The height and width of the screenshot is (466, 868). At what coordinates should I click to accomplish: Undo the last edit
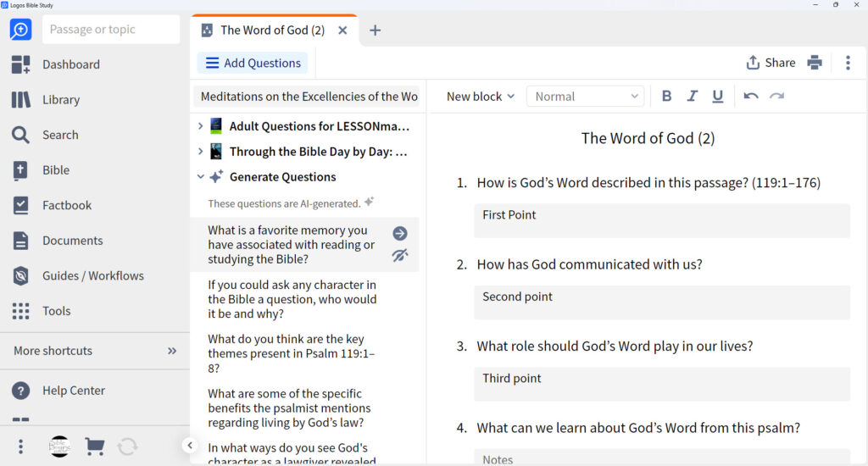[x=751, y=97]
